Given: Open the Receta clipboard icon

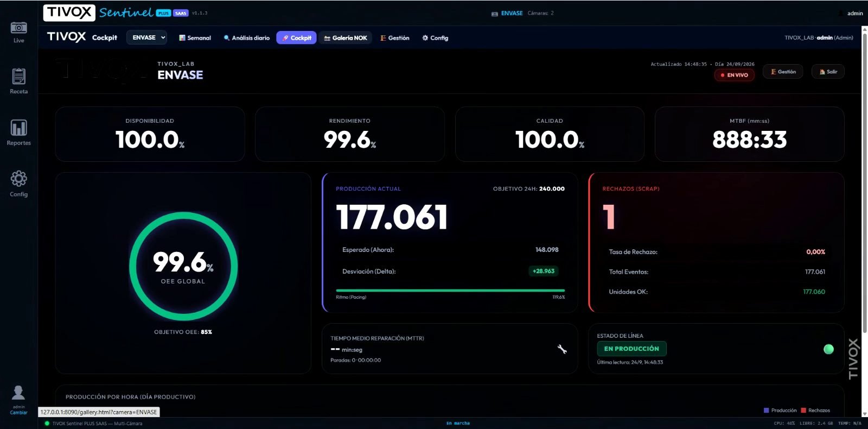Looking at the screenshot, I should click(18, 77).
